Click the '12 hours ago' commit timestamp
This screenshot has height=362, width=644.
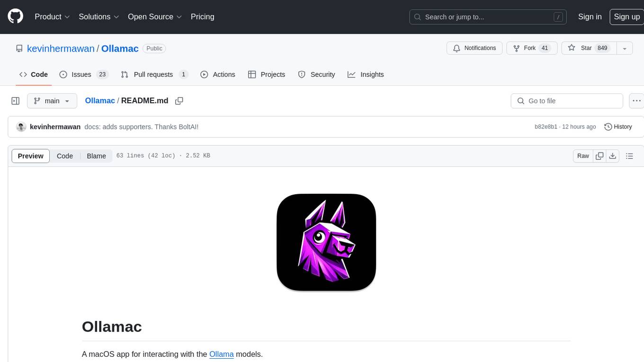[579, 127]
